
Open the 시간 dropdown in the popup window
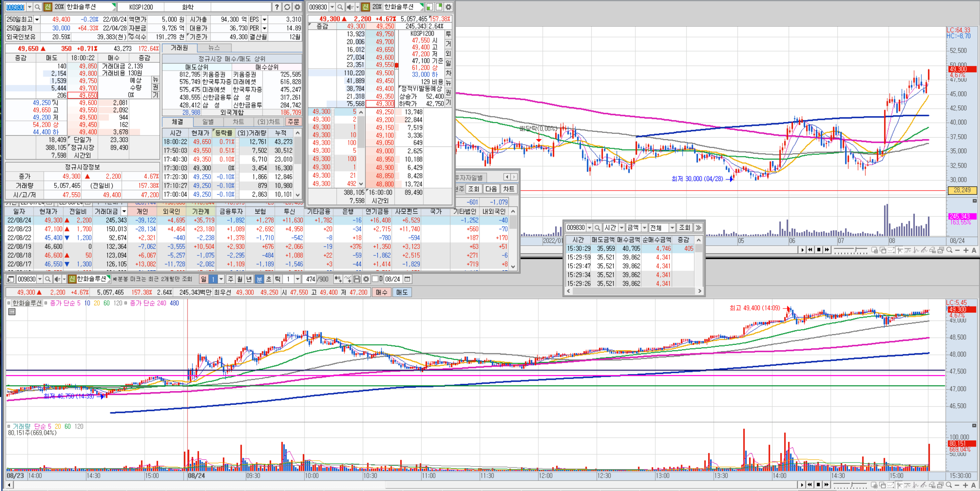click(x=621, y=228)
